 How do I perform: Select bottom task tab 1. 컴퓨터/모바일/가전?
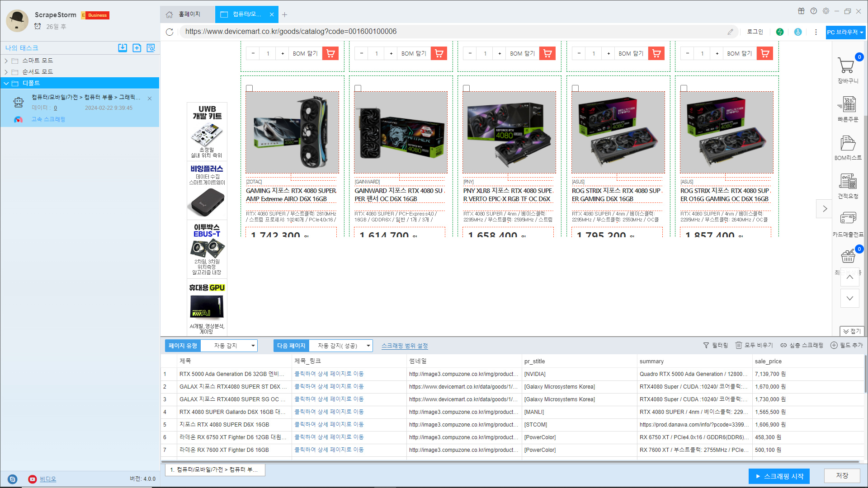click(215, 470)
